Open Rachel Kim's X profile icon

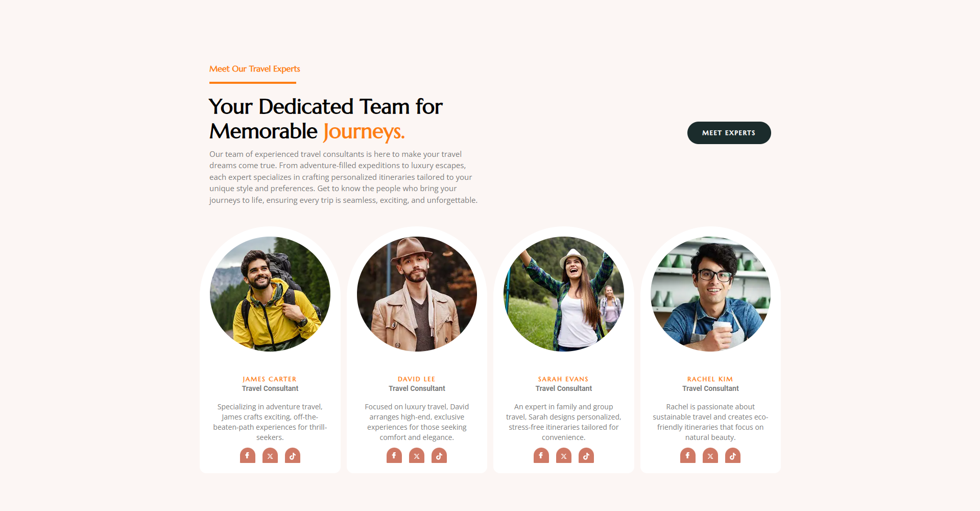pos(710,456)
